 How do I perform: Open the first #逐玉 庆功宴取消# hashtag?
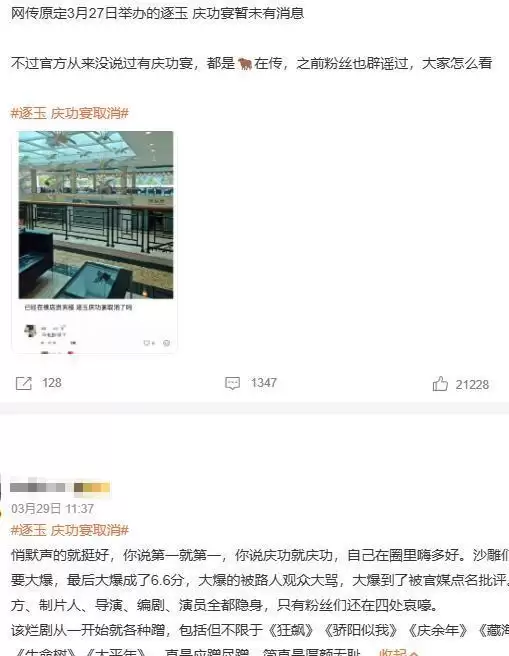69,113
